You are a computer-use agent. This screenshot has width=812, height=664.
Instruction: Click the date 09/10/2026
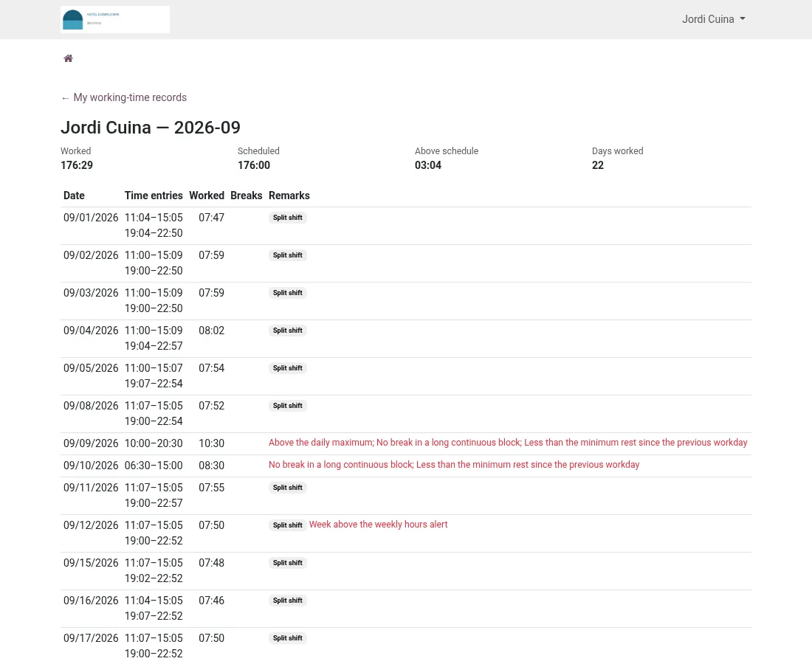tap(91, 466)
